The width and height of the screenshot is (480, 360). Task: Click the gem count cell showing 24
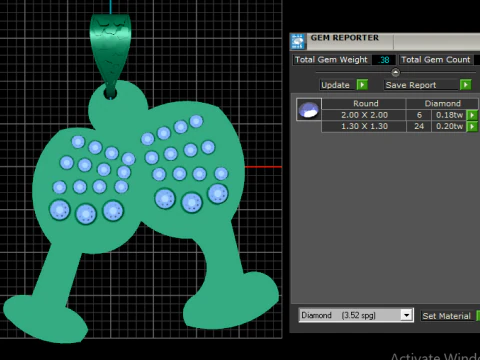419,126
